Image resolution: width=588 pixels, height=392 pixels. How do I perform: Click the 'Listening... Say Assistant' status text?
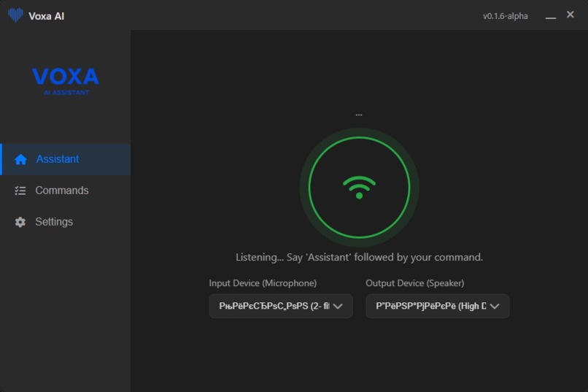(359, 258)
